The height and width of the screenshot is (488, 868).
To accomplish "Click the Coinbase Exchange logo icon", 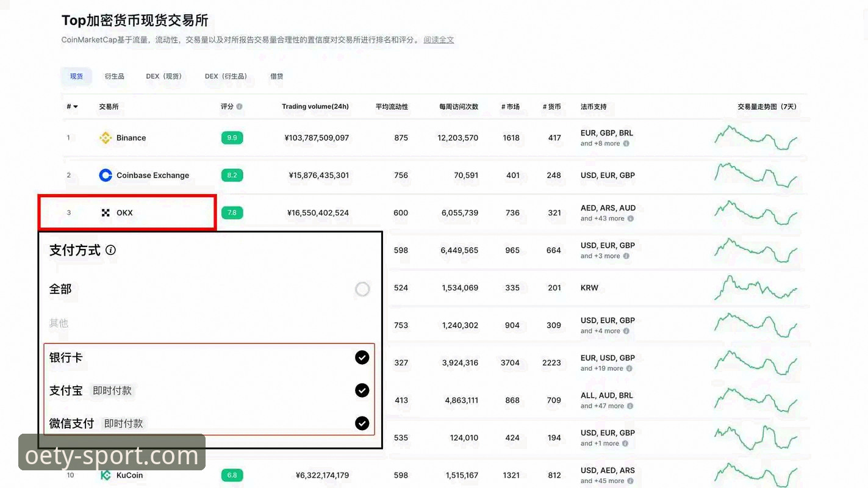I will tap(106, 175).
